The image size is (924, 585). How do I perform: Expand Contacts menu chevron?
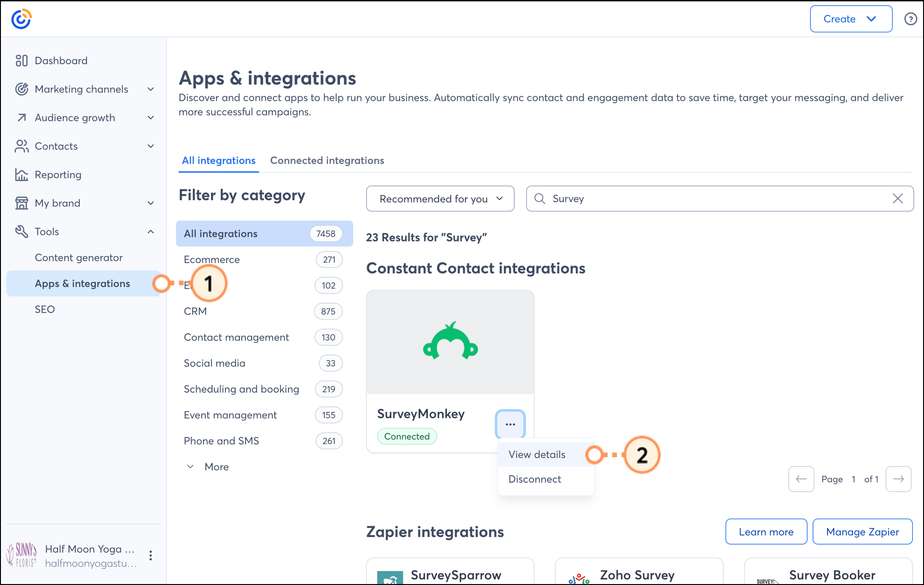click(x=151, y=146)
